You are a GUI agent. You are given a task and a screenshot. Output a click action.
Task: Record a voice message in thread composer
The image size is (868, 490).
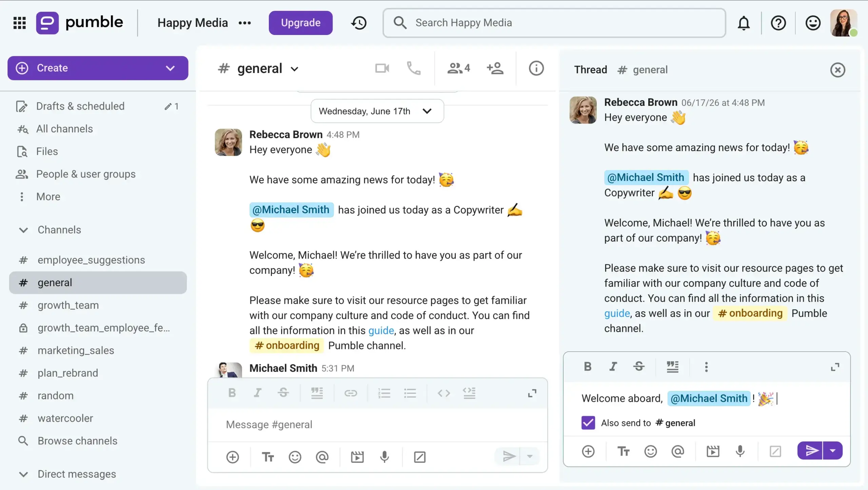740,451
